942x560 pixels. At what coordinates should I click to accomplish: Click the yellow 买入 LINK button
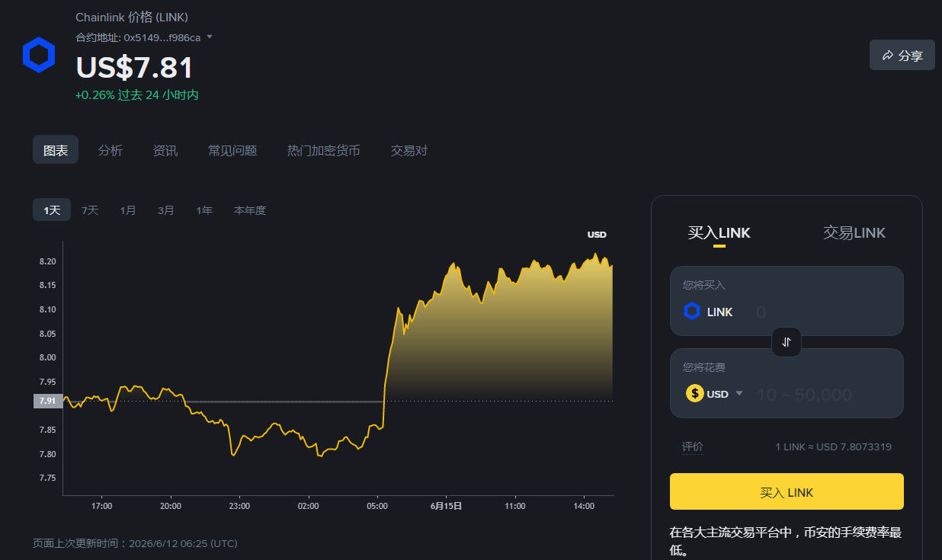click(787, 491)
